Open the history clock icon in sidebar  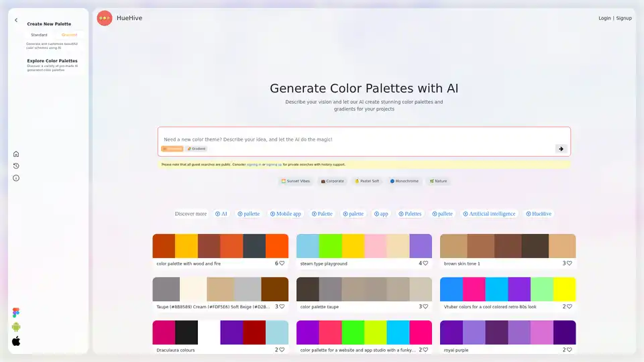[x=16, y=166]
